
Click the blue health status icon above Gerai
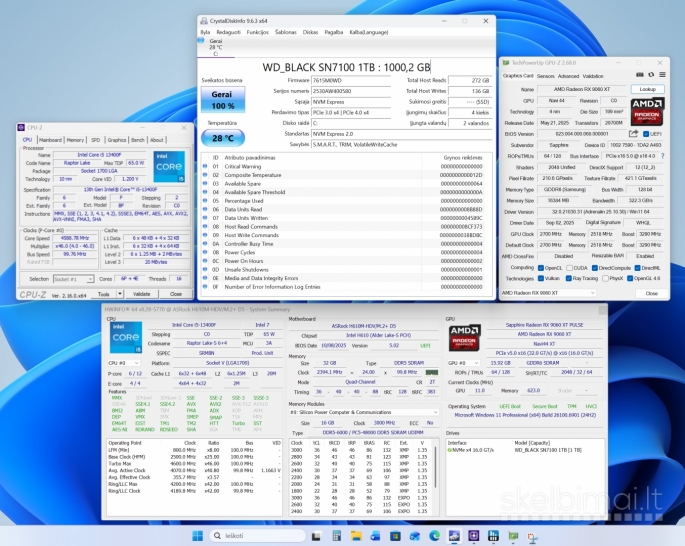point(201,41)
